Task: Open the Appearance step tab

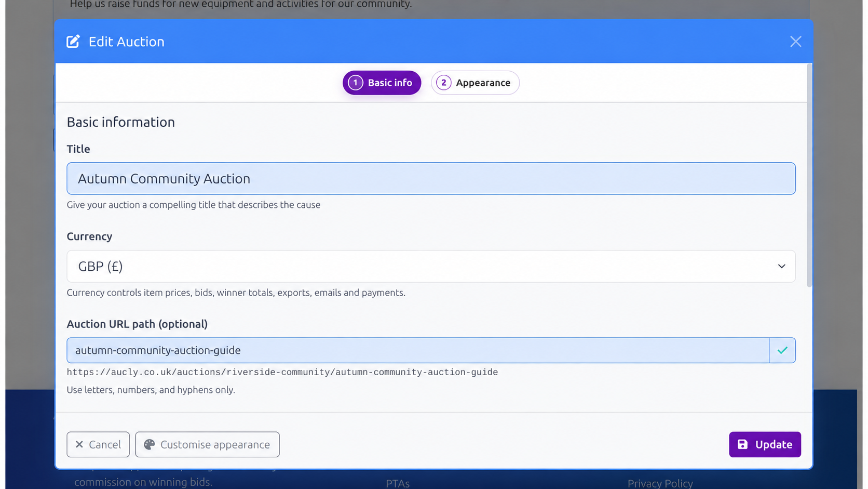Action: (475, 83)
